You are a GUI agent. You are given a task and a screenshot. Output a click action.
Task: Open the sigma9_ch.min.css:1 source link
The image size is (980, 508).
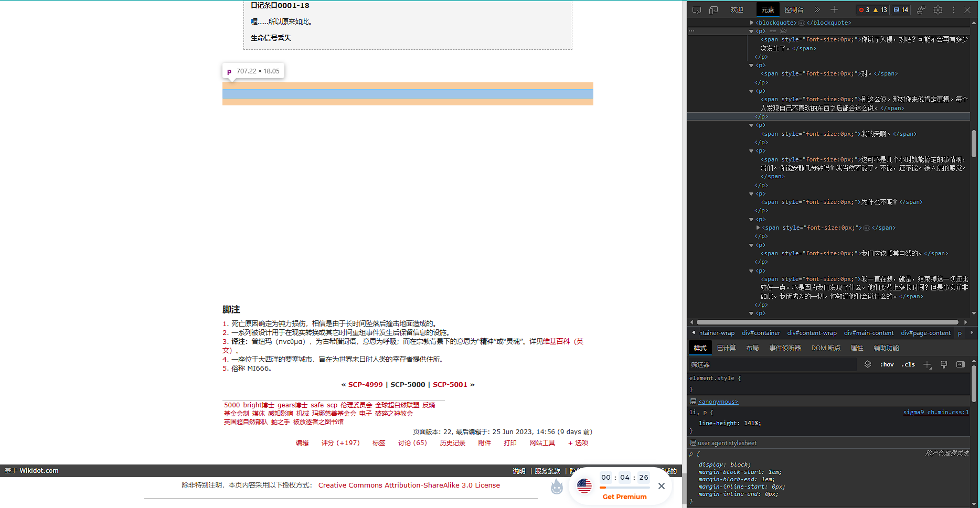point(936,413)
